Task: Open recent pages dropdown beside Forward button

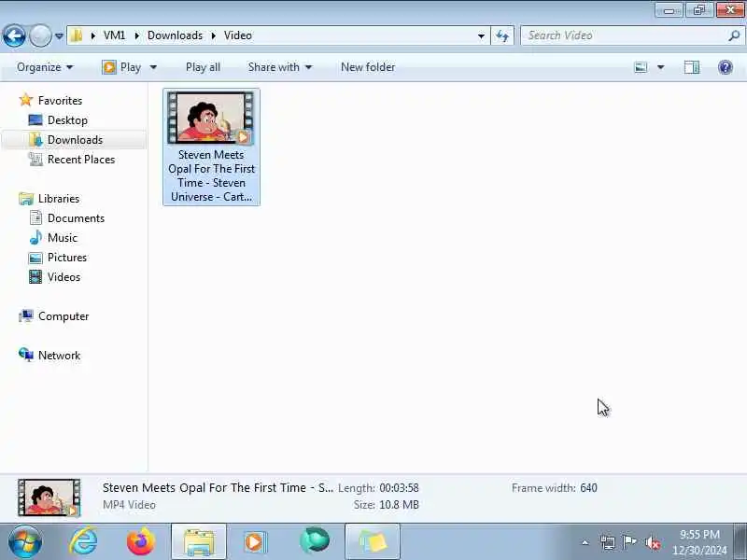Action: [59, 35]
